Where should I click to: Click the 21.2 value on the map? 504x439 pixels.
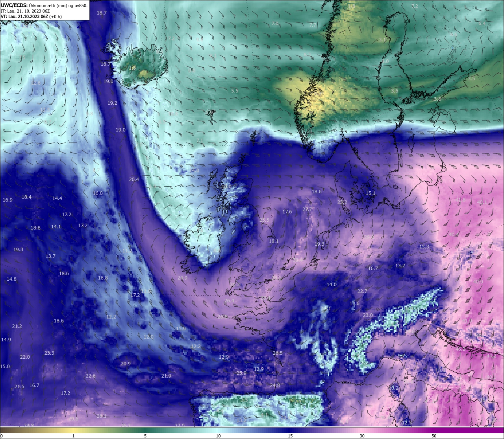[x=17, y=326]
